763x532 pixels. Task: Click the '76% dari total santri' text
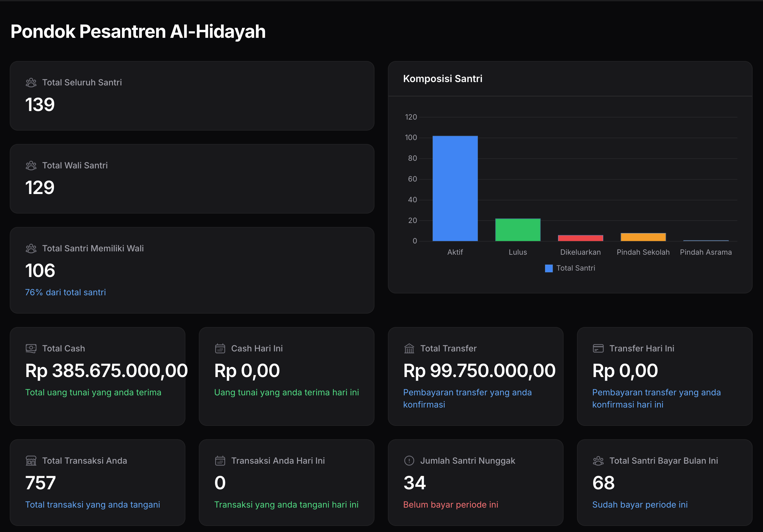tap(66, 292)
